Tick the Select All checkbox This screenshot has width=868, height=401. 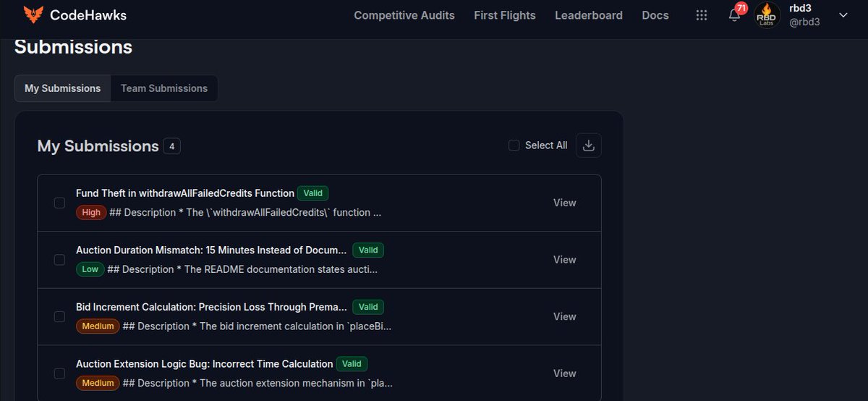coord(514,145)
